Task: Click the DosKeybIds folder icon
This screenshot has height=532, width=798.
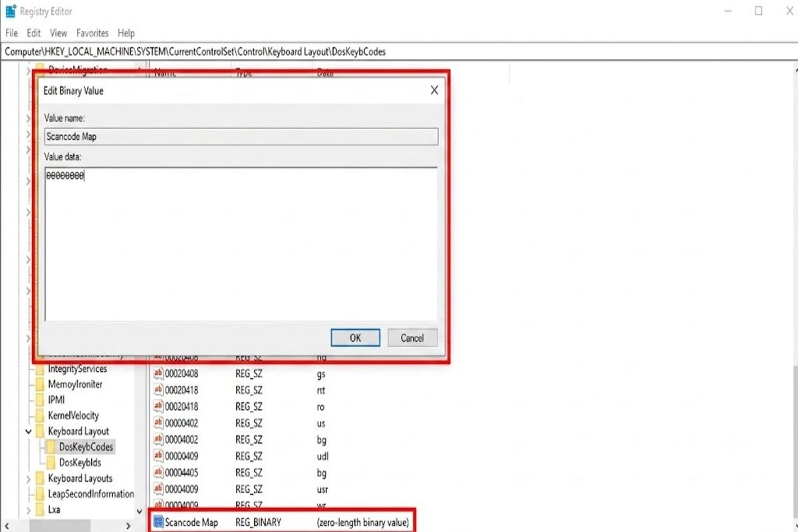Action: [x=51, y=462]
